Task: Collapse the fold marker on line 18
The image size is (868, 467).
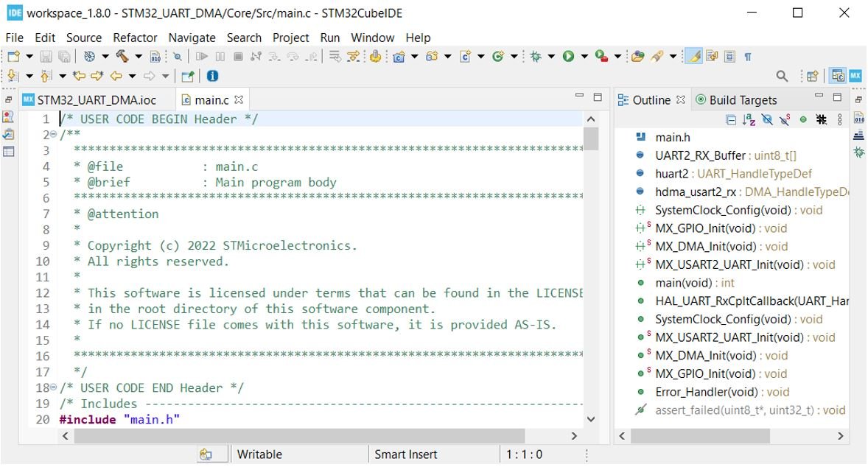Action: click(54, 387)
